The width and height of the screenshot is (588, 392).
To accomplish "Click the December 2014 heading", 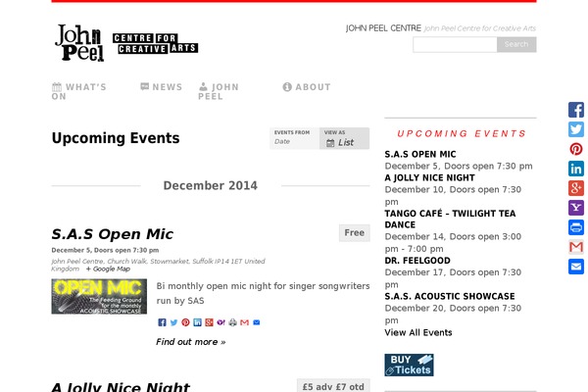I will click(211, 185).
